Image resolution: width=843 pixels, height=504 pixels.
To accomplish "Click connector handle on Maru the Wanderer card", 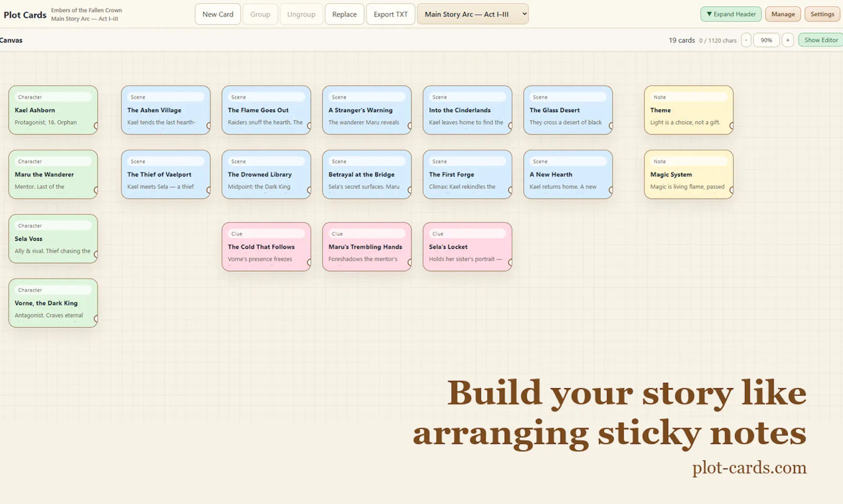I will click(x=96, y=190).
